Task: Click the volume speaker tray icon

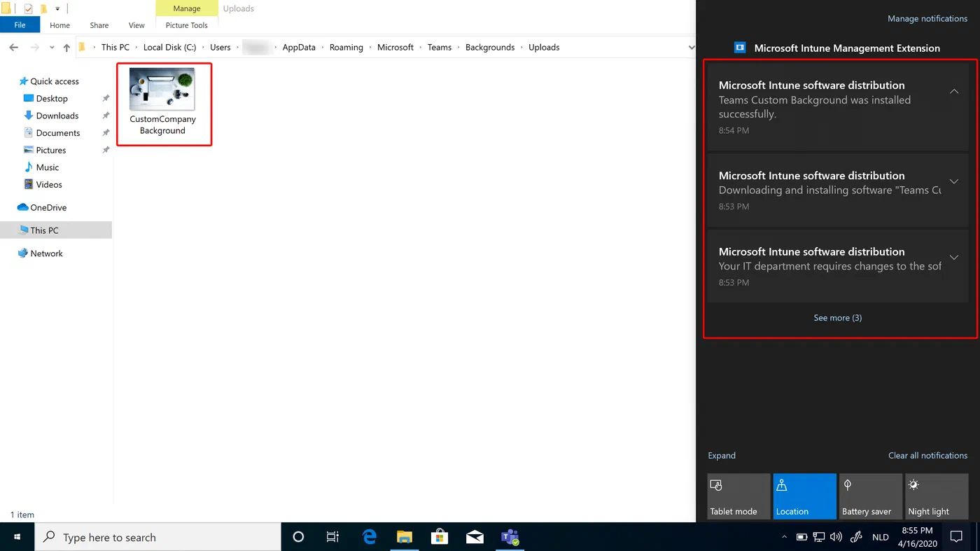Action: [x=836, y=538]
